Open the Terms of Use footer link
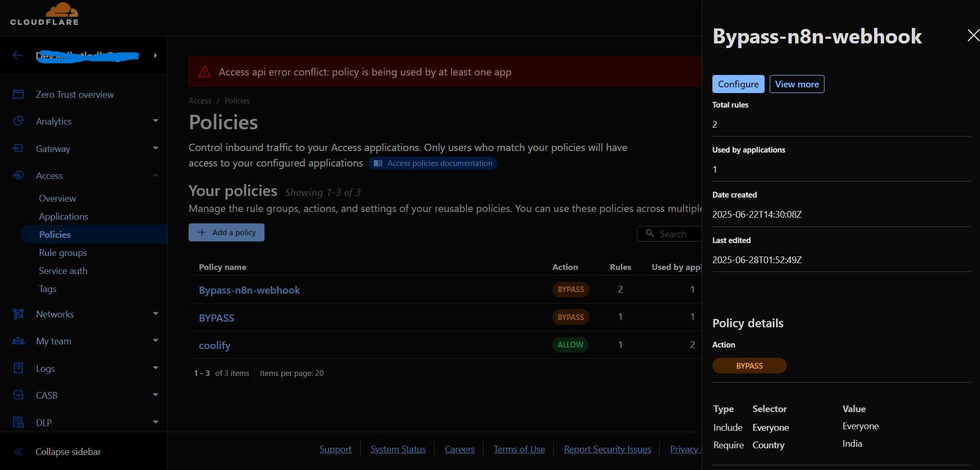 tap(519, 449)
